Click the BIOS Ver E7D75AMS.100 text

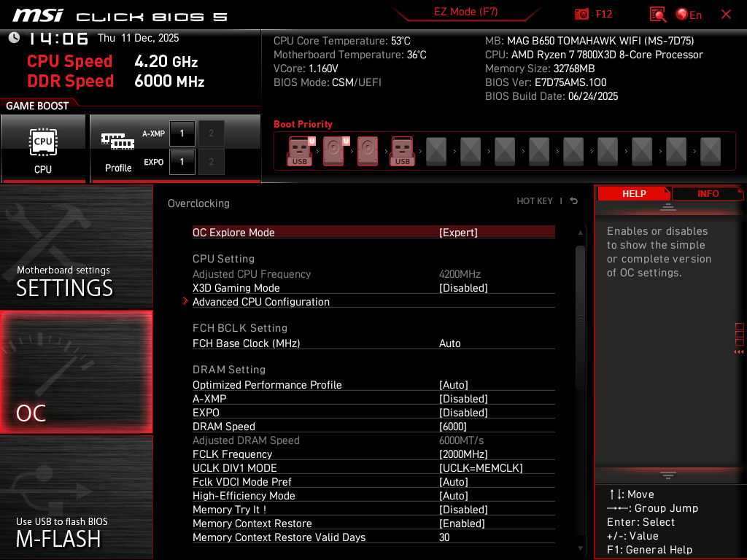(x=546, y=82)
